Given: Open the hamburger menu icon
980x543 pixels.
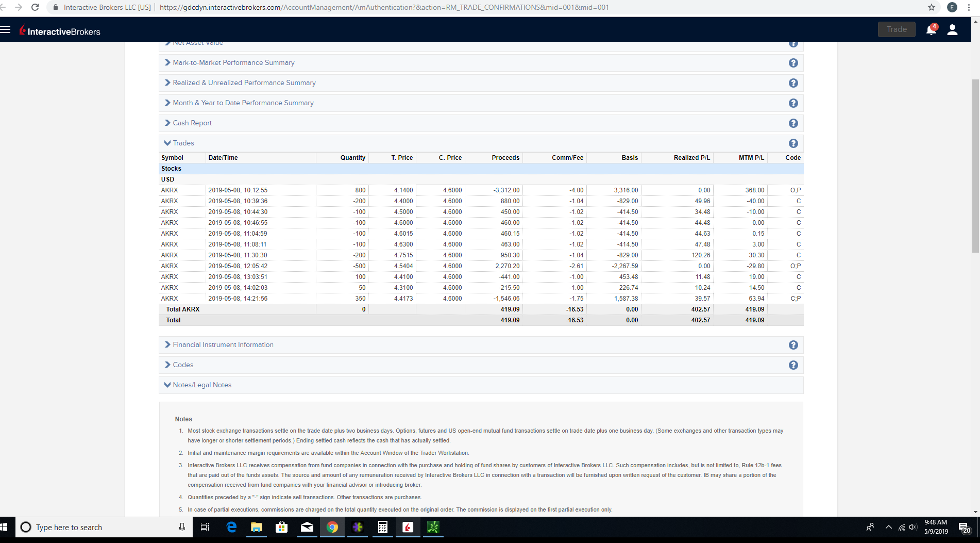Looking at the screenshot, I should 6,29.
